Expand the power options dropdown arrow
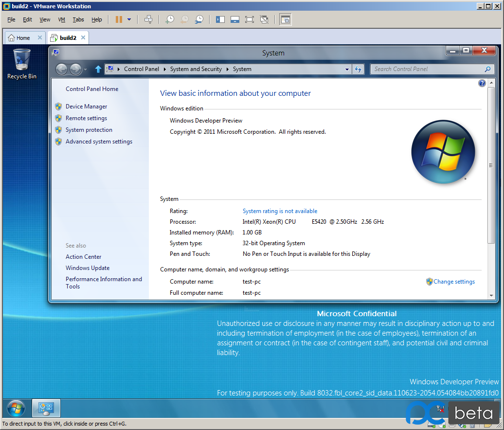 (129, 19)
